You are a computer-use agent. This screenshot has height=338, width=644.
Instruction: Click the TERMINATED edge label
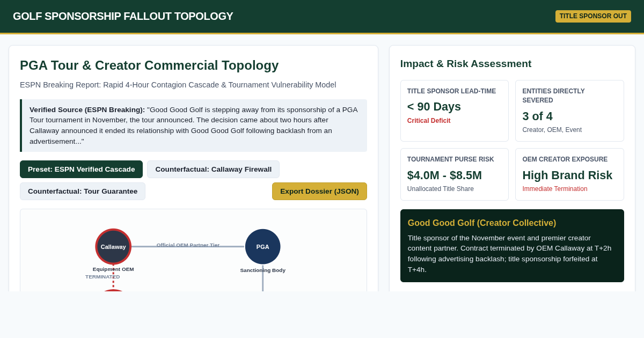coord(103,277)
